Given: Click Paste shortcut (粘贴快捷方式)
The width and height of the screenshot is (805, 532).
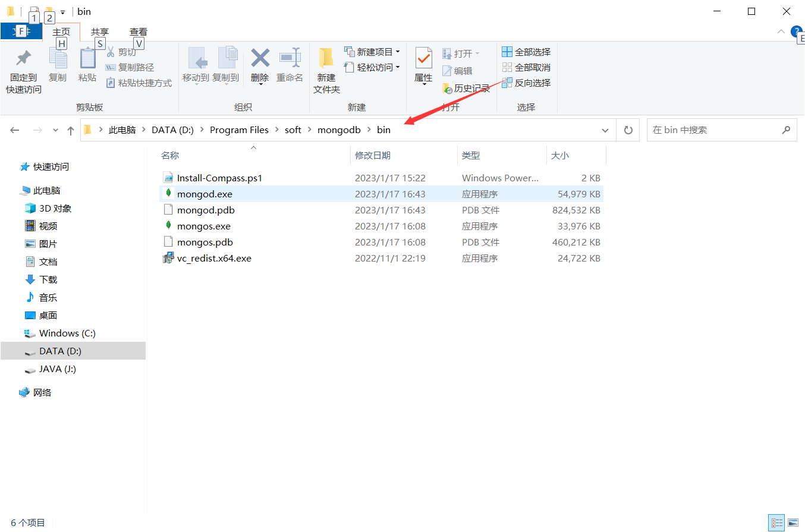Looking at the screenshot, I should tap(139, 83).
